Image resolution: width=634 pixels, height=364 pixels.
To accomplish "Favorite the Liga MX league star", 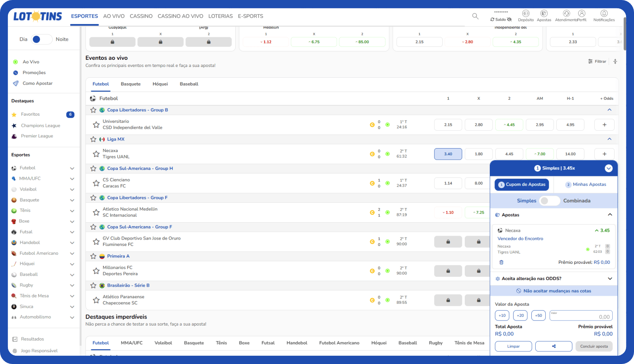I will (94, 139).
